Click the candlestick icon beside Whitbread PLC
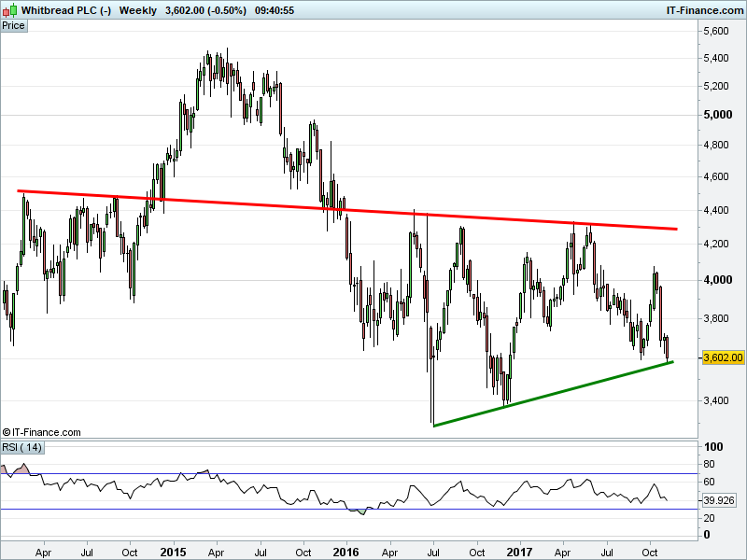This screenshot has height=560, width=747. coord(10,10)
